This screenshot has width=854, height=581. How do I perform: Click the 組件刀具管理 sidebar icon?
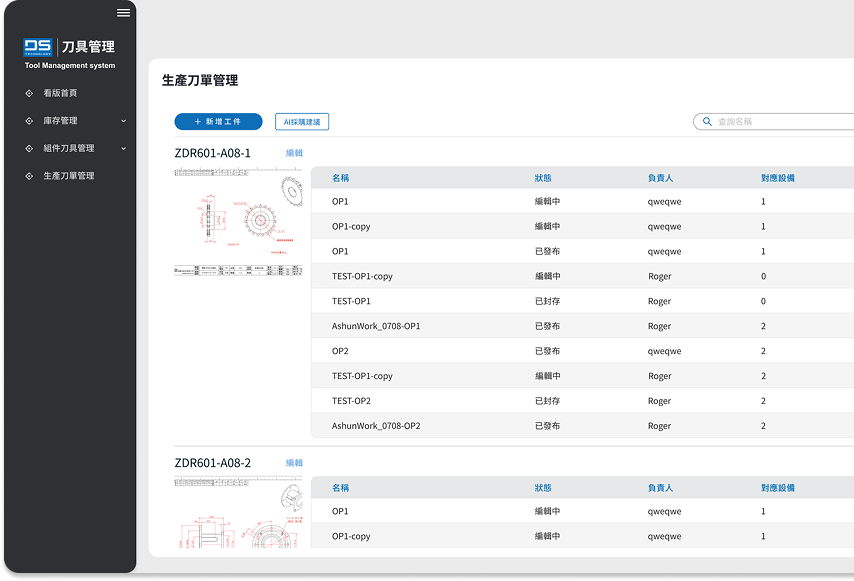pos(29,148)
